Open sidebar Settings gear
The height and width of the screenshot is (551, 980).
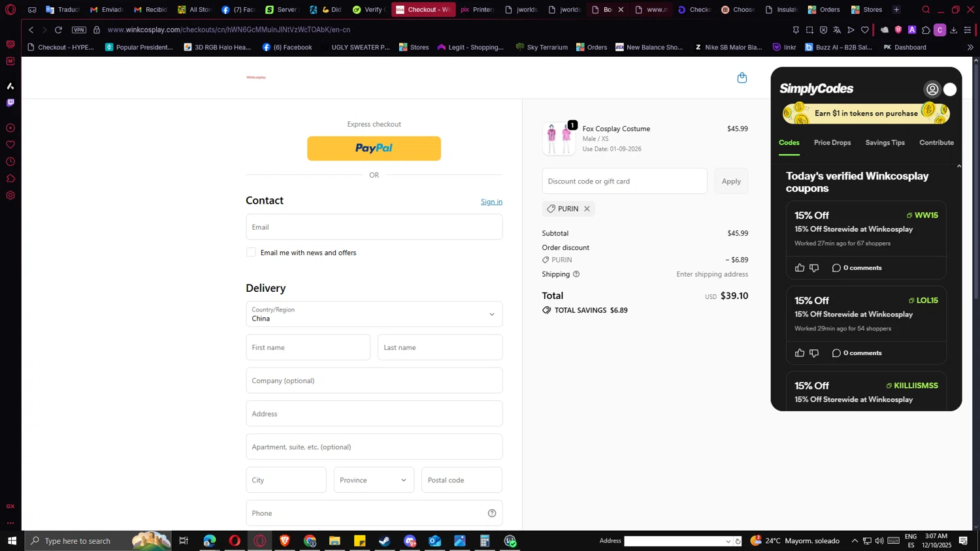[10, 196]
